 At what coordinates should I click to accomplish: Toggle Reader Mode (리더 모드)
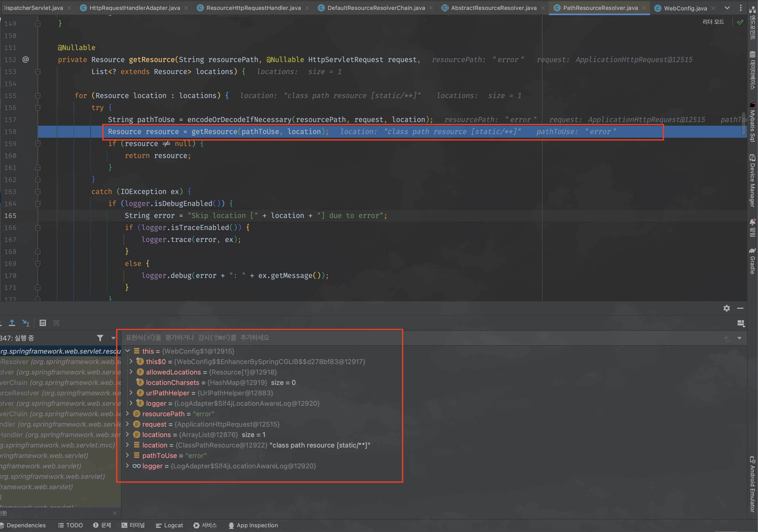713,22
